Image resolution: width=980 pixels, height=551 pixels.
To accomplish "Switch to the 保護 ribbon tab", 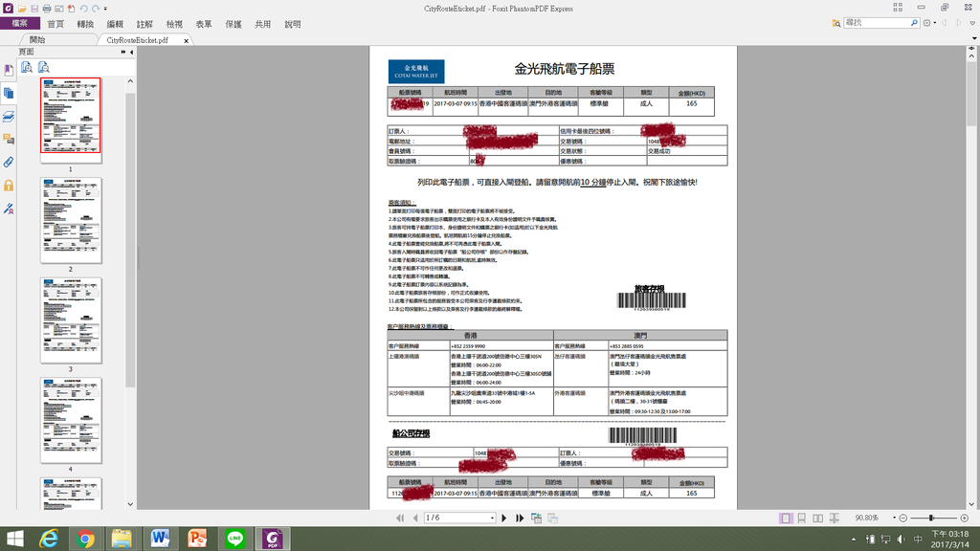I will coord(234,24).
